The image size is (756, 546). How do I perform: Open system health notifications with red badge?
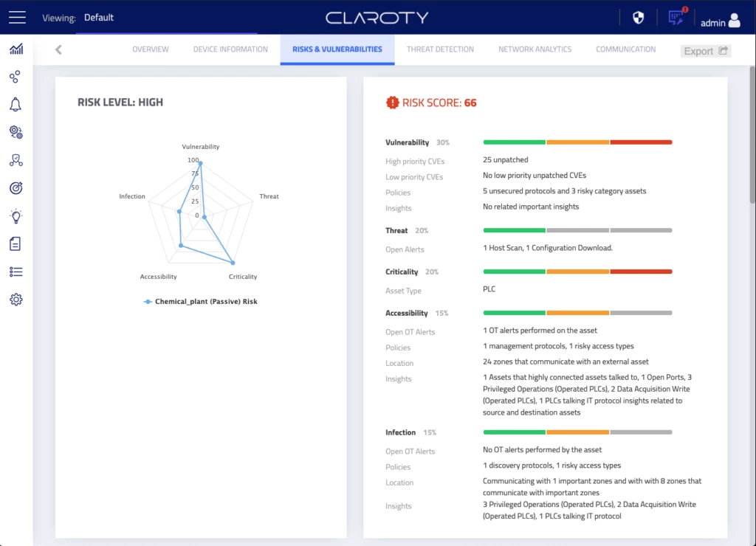(x=676, y=17)
